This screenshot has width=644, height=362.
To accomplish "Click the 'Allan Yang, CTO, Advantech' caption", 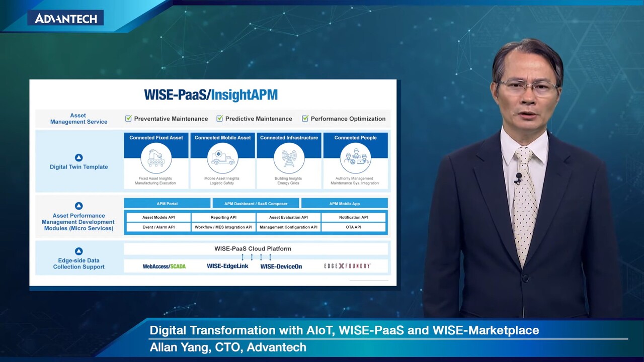I will point(228,347).
